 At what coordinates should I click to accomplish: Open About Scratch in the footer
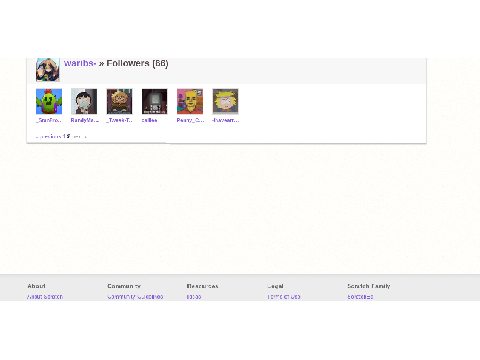pos(45,297)
